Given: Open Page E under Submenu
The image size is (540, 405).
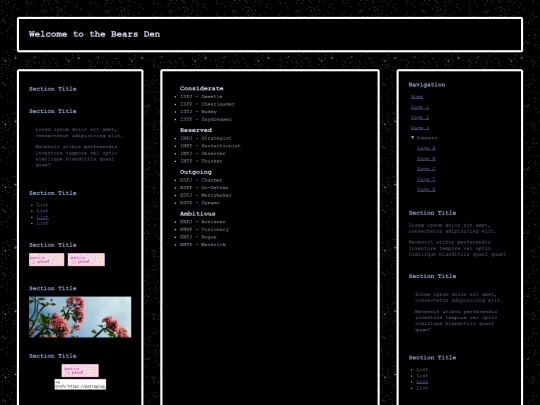Looking at the screenshot, I should tap(426, 190).
